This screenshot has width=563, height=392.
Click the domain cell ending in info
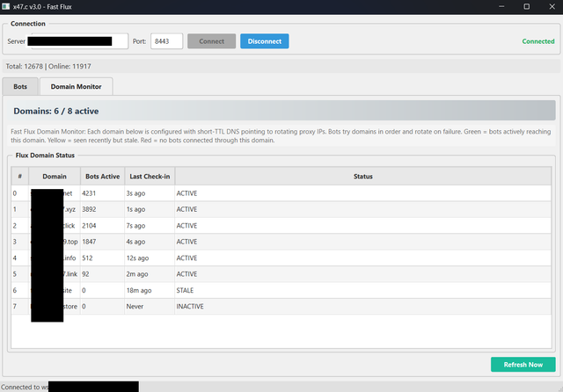pyautogui.click(x=55, y=258)
